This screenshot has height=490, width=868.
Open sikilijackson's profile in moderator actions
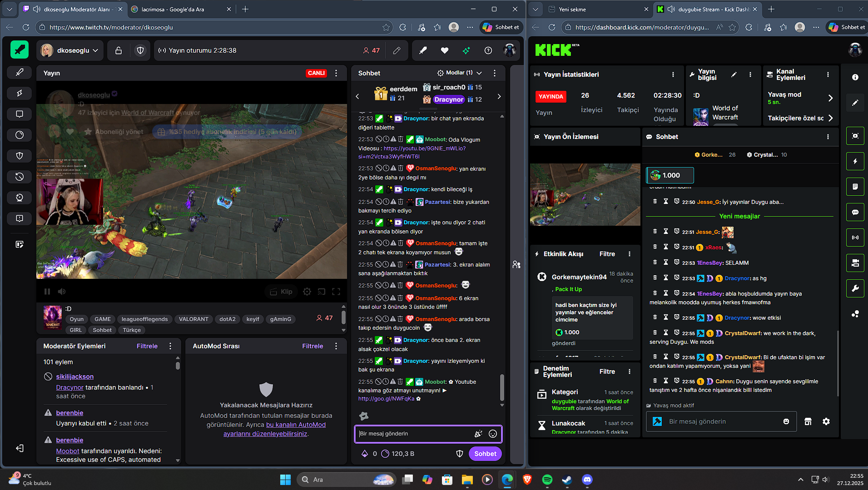coord(75,376)
